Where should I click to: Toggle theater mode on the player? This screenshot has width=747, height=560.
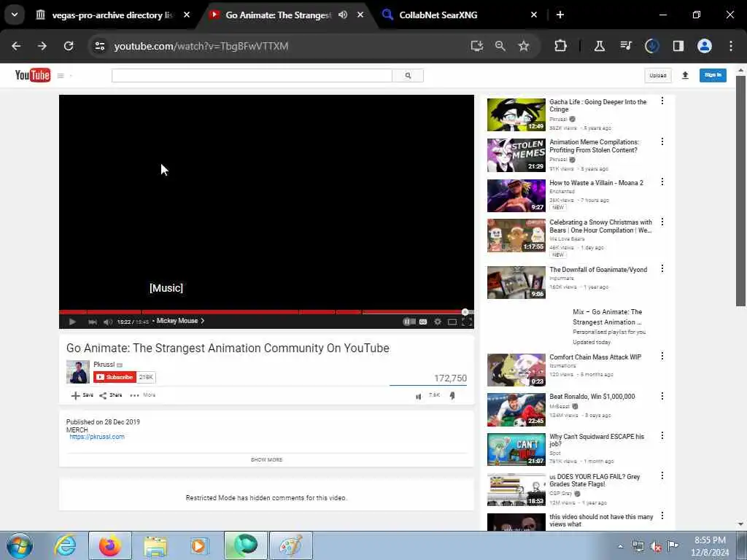[x=452, y=322]
